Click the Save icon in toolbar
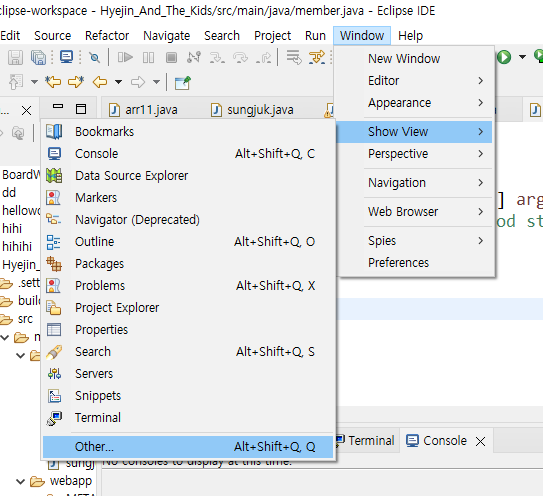This screenshot has height=496, width=543. [15, 57]
